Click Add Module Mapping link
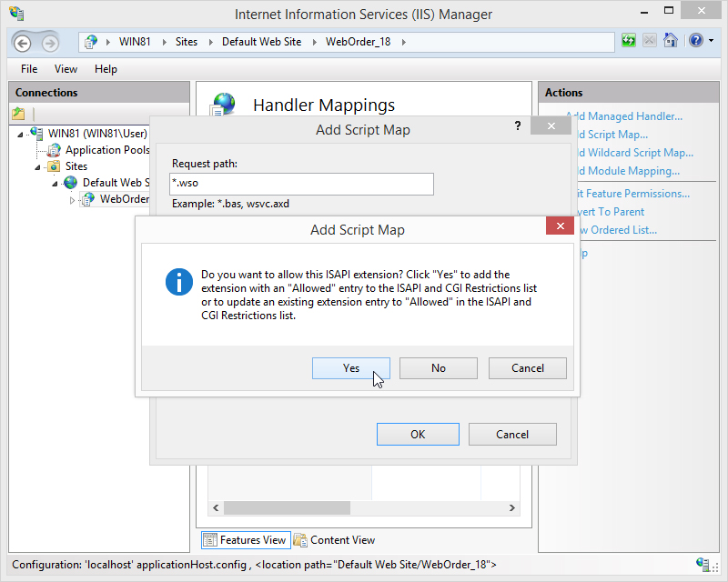 [x=629, y=171]
